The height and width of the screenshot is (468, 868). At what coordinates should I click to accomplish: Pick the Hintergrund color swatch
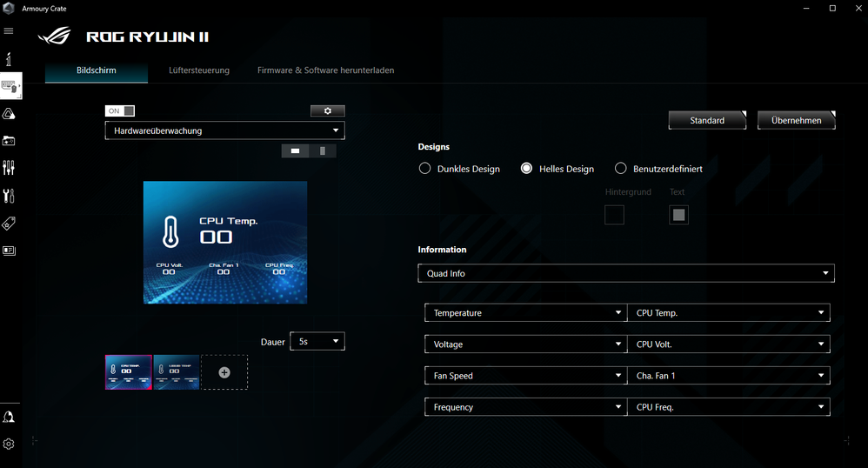614,215
